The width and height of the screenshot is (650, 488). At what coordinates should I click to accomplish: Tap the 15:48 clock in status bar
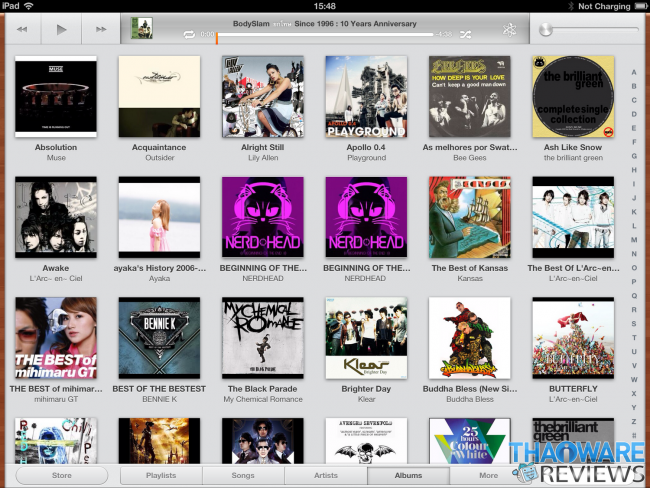[x=325, y=6]
